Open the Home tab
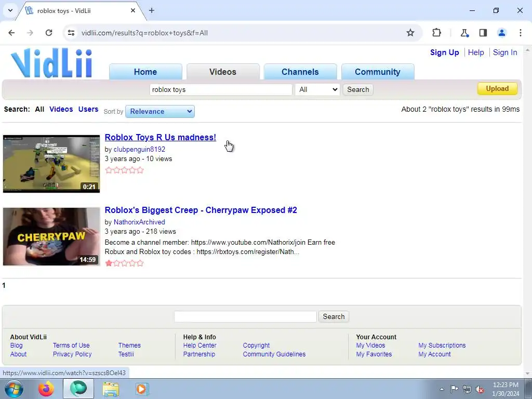532x399 pixels. tap(145, 72)
